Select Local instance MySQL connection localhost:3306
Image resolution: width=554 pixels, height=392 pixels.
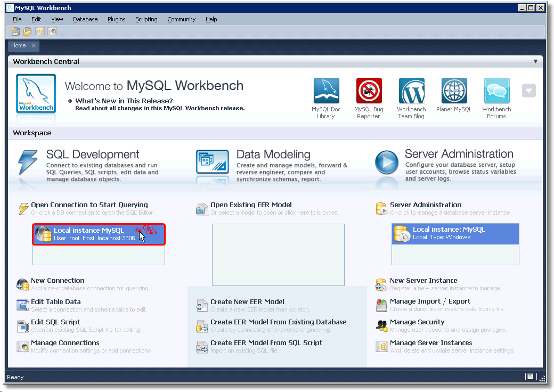[99, 234]
